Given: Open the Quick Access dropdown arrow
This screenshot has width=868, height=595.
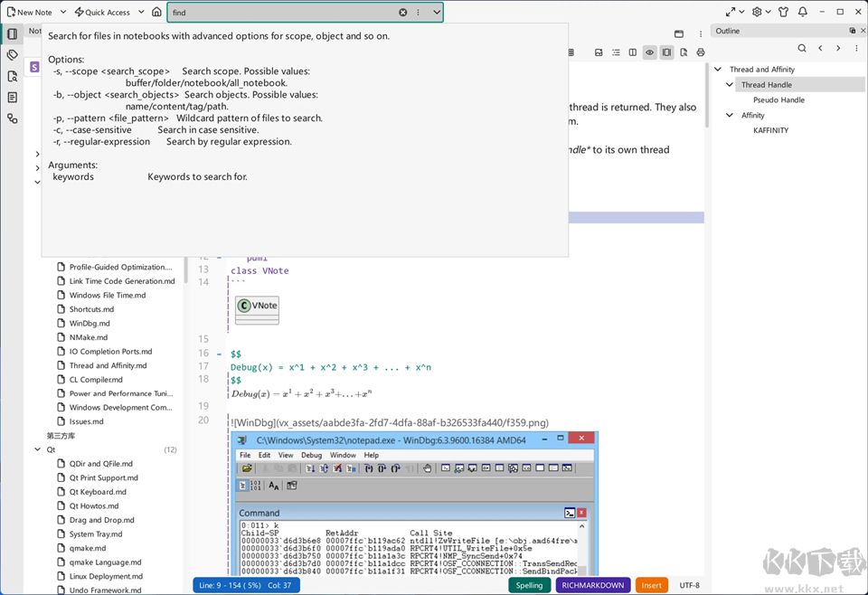Looking at the screenshot, I should [141, 12].
